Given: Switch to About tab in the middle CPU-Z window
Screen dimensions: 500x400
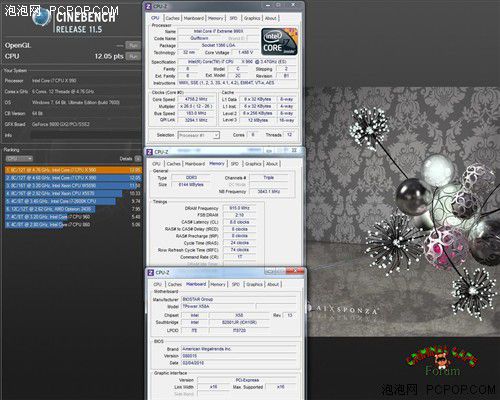Looking at the screenshot, I should (272, 164).
